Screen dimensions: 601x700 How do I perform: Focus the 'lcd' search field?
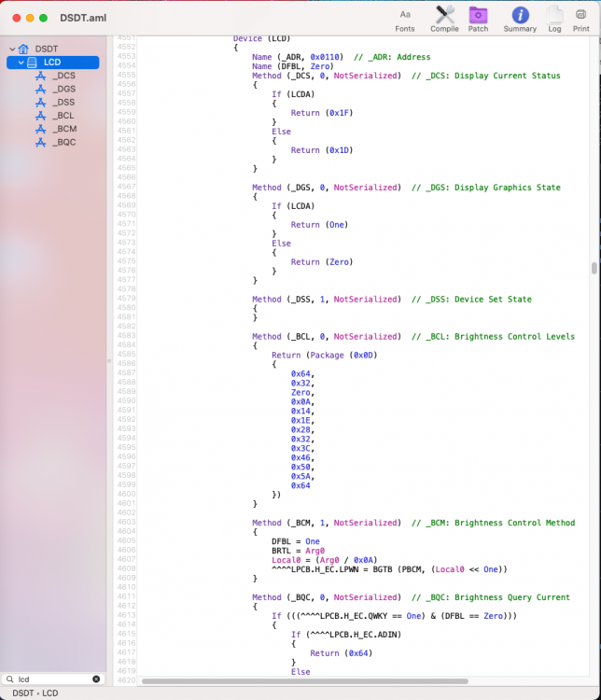[52, 679]
